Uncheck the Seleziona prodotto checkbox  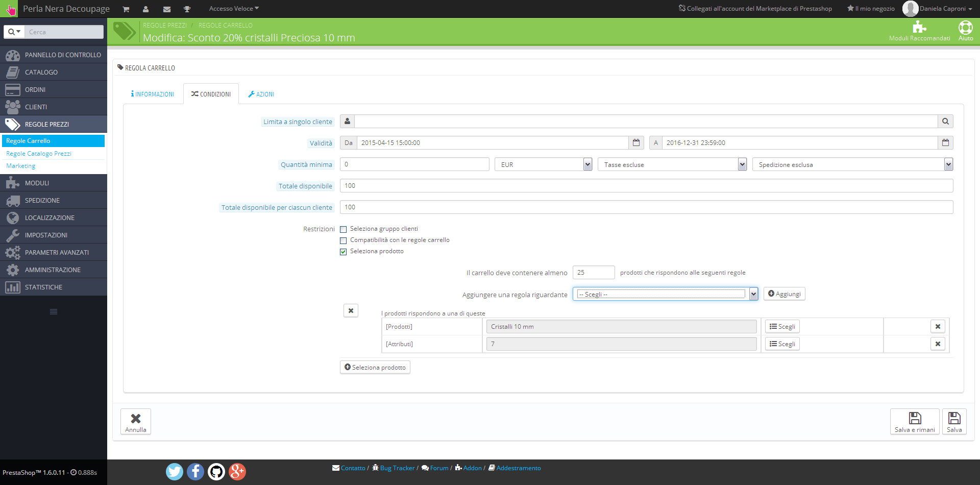tap(344, 252)
